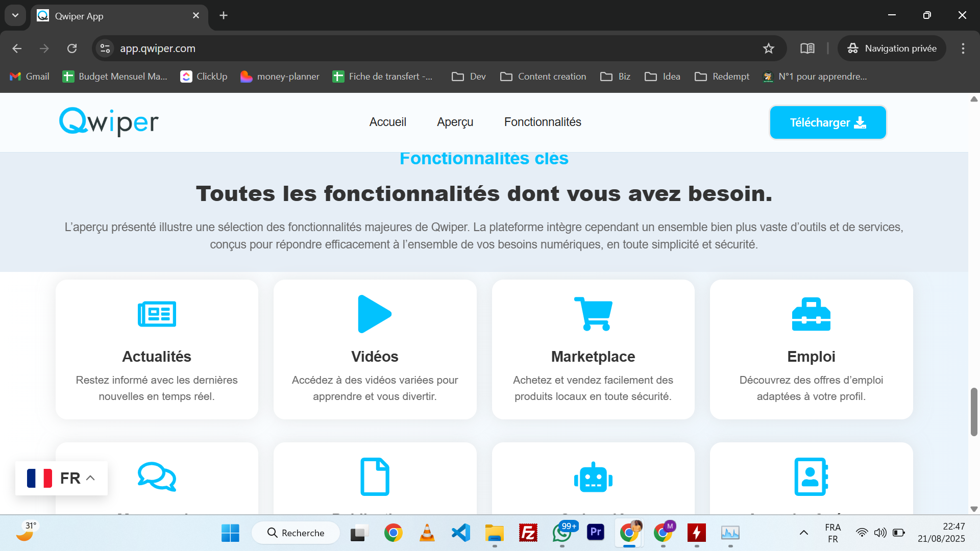Open the Aperçu navigation item

coord(455,122)
